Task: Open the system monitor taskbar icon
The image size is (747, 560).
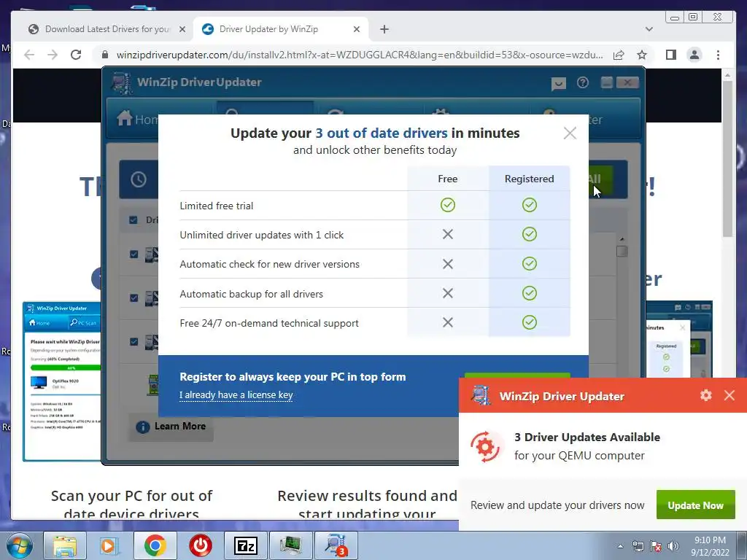Action: point(291,545)
